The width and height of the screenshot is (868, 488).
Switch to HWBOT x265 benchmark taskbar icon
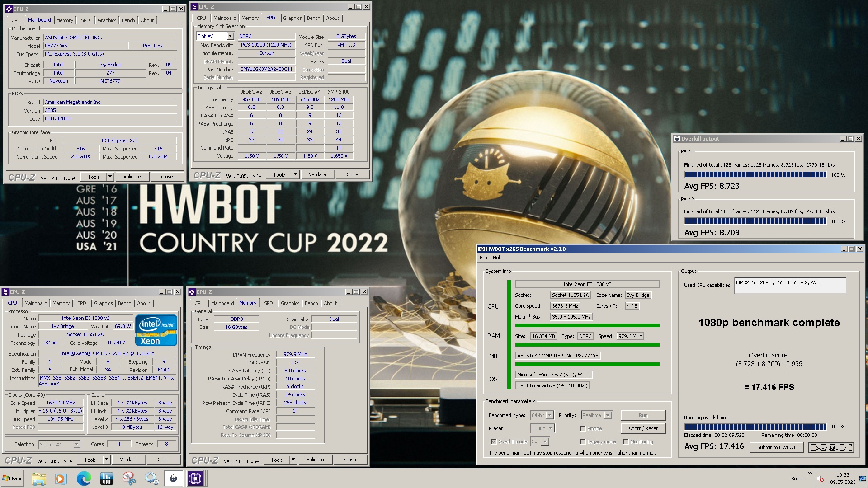click(174, 479)
